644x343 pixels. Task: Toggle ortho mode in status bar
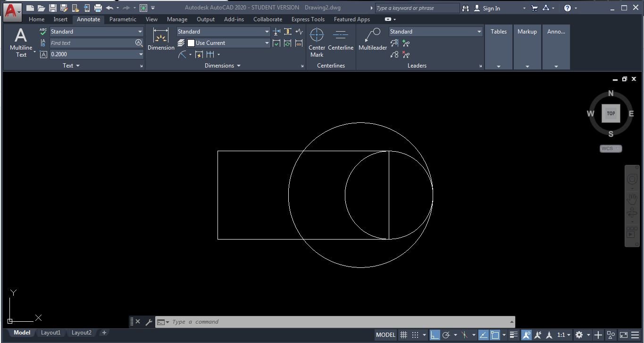(x=435, y=334)
